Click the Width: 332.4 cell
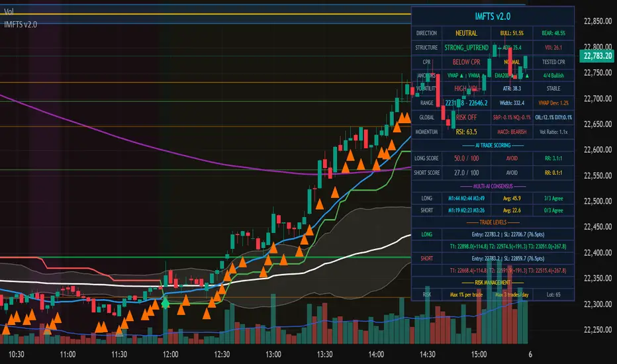 coord(512,103)
